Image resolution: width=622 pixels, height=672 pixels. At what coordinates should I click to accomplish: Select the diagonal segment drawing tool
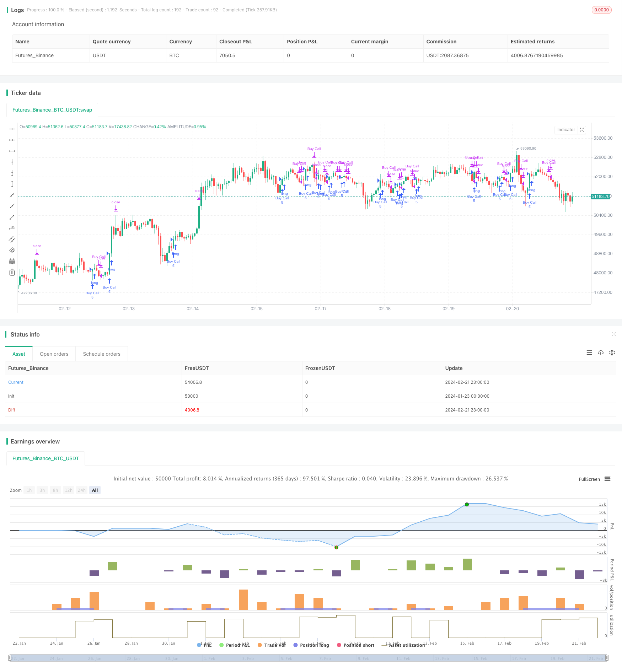[12, 217]
